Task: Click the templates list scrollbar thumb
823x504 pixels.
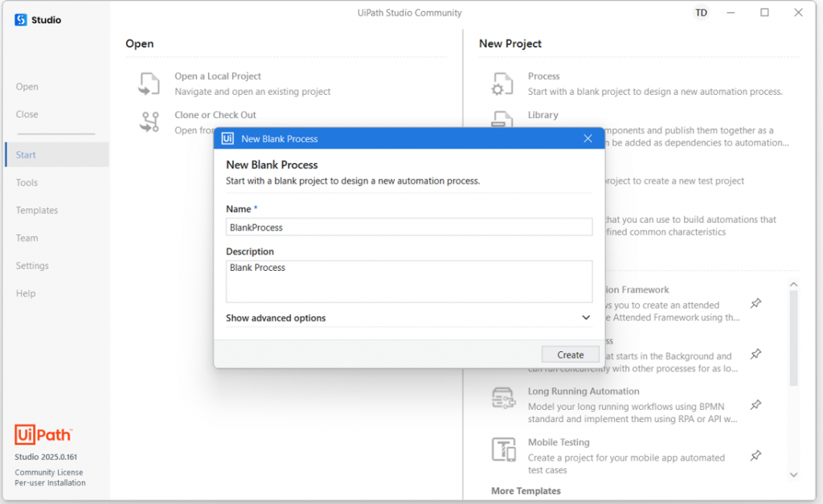Action: (x=793, y=338)
